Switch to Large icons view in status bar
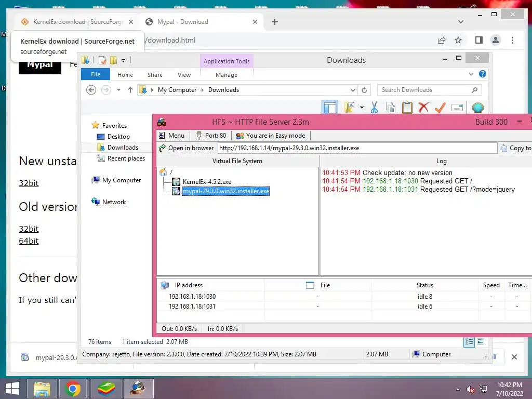Screen dimensions: 532x399 coord(481,342)
